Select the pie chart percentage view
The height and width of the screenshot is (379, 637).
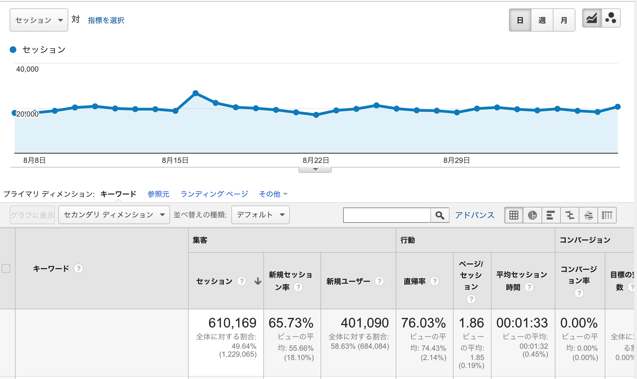tap(532, 215)
